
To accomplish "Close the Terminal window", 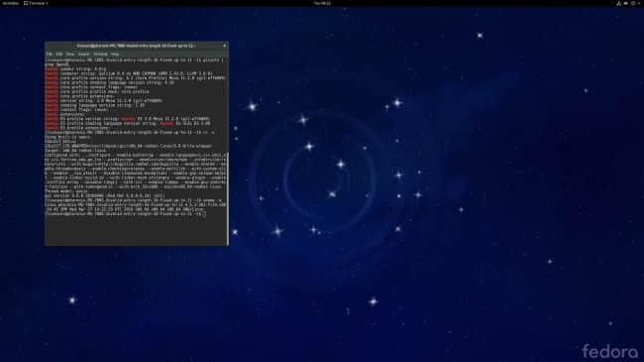I will [x=224, y=46].
